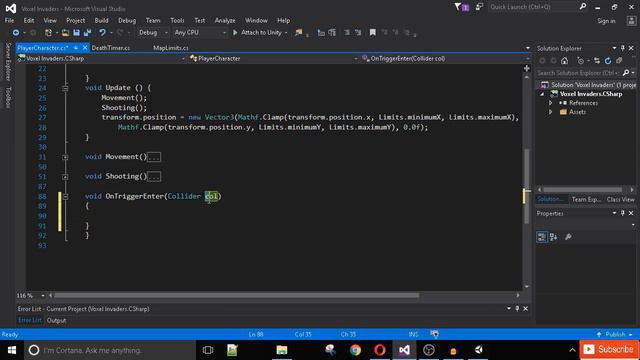Toggle Categorized view in the Properties panel

[x=542, y=237]
